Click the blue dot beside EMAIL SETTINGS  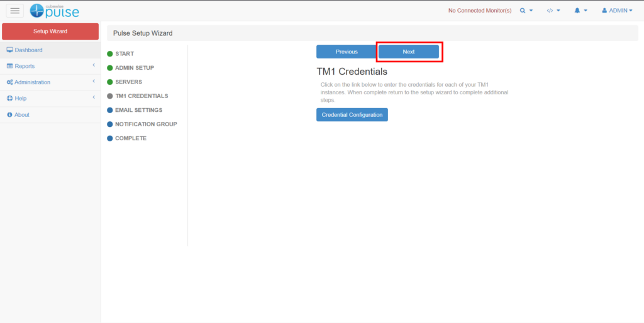[109, 111]
